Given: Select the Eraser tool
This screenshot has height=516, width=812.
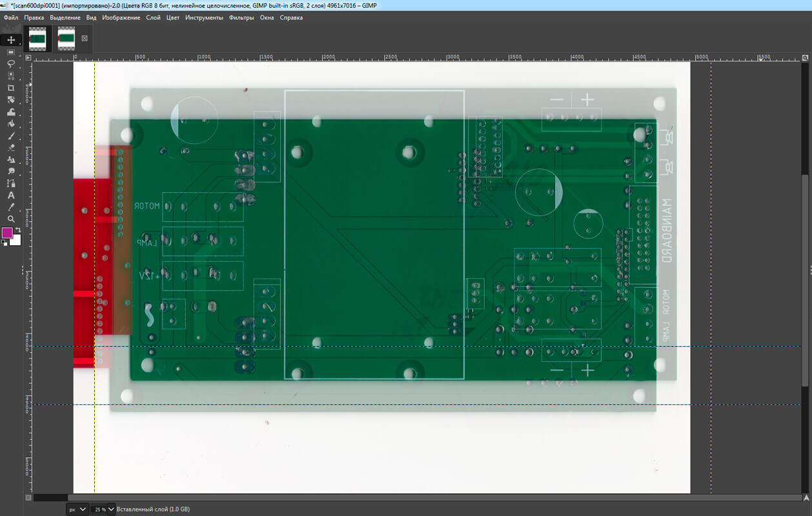Looking at the screenshot, I should coord(11,148).
